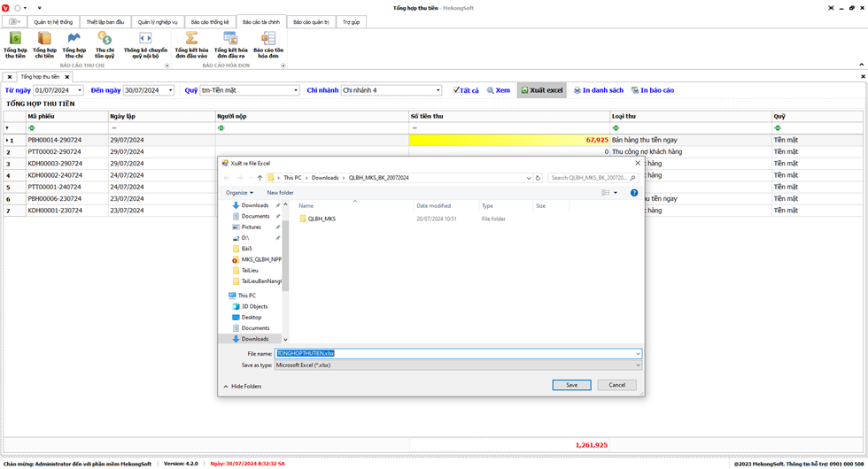The height and width of the screenshot is (469, 868).
Task: Switch to Báo cáo thống kê tab
Action: point(210,22)
